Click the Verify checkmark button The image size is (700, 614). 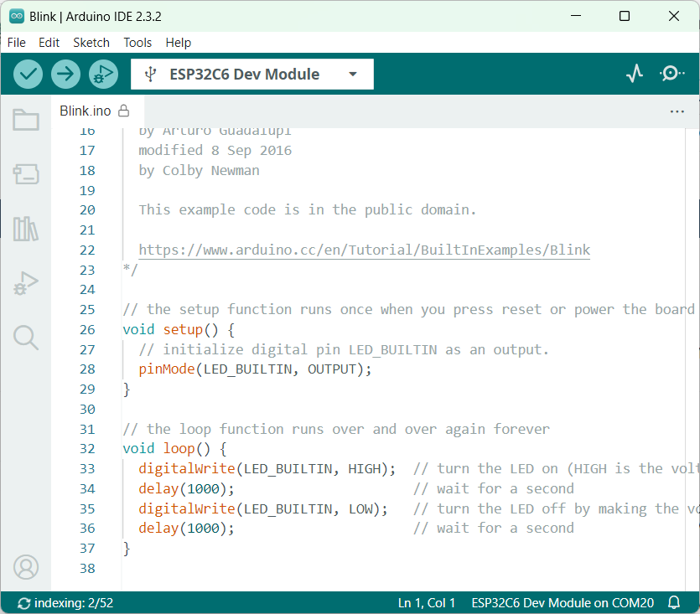click(x=28, y=74)
